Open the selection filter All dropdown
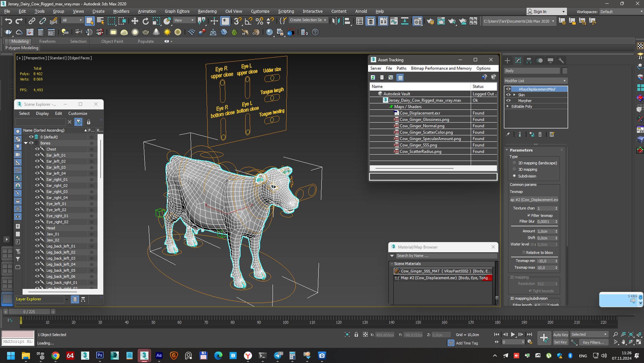The image size is (644, 363). [72, 20]
